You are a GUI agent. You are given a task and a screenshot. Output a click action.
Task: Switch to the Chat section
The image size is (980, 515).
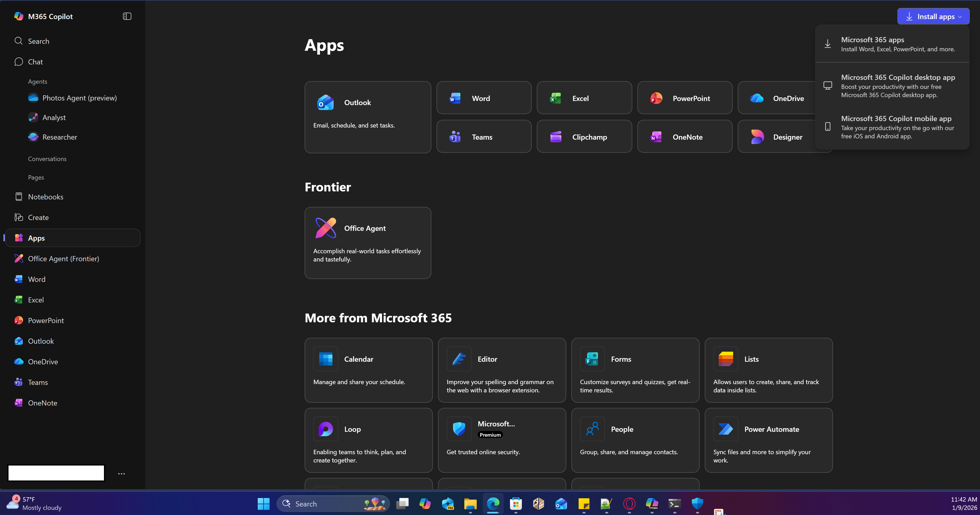[x=35, y=62]
